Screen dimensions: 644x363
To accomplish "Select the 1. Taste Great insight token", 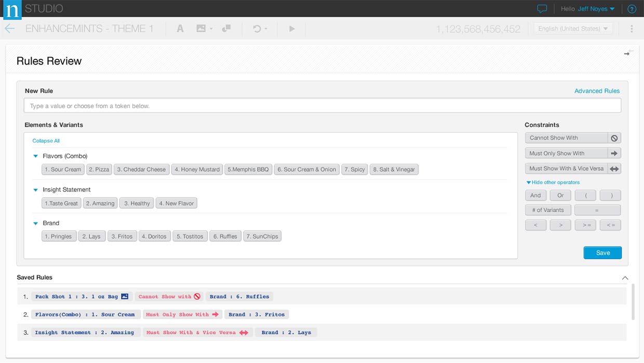I will [x=61, y=203].
